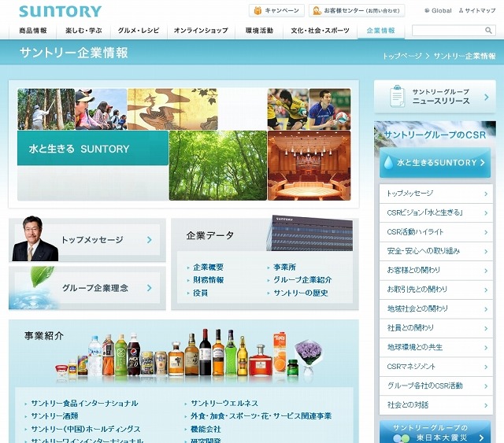Click the globe icon next to Global
Viewport: 504px width, 443px height.
pos(427,10)
